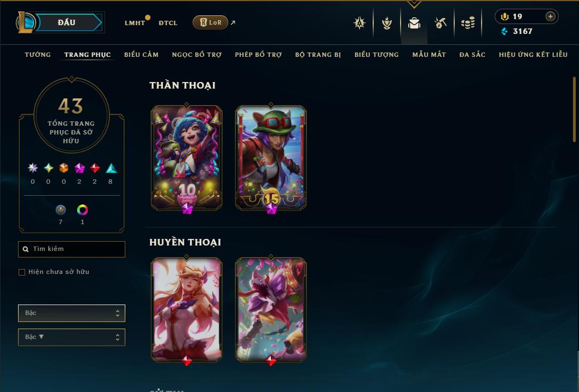Switch to the BIỂU CẢM tab

[x=141, y=55]
